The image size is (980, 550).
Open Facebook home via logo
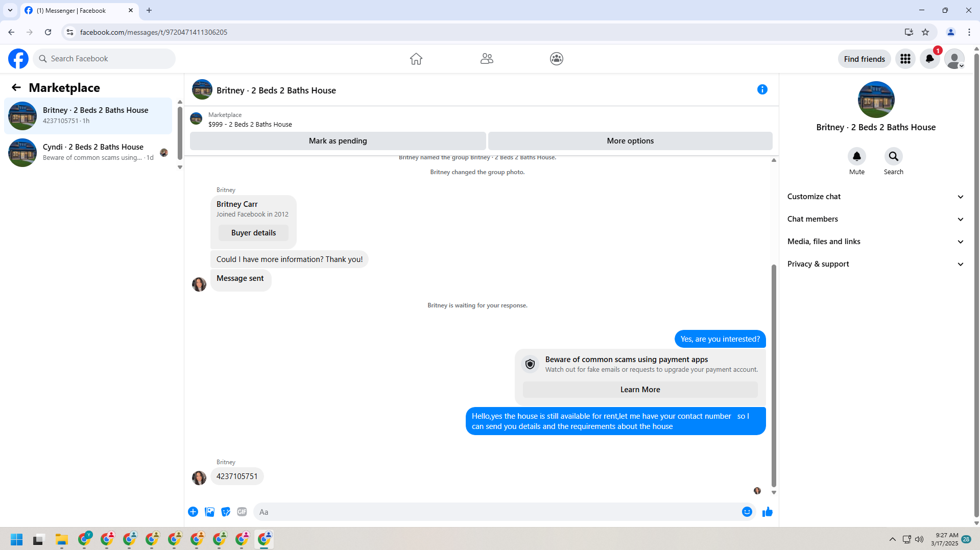coord(18,59)
